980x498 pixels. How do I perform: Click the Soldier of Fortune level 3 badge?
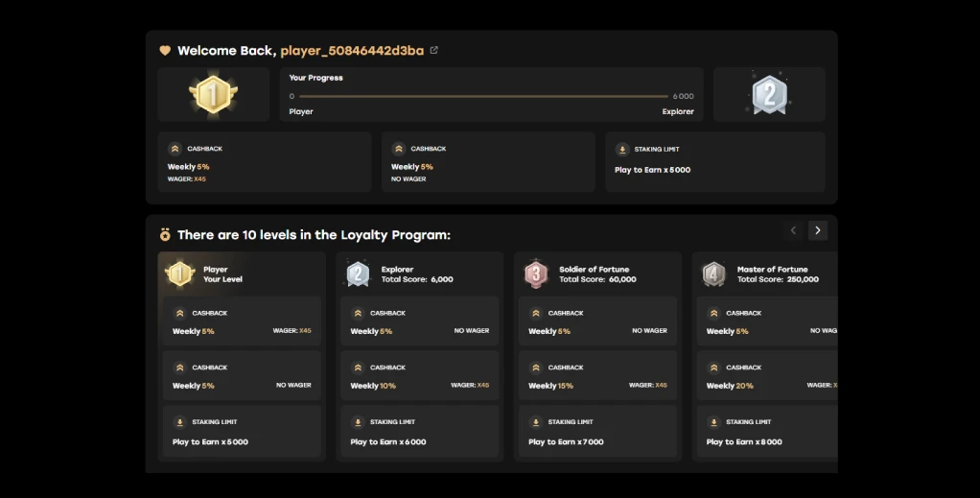[x=536, y=274]
